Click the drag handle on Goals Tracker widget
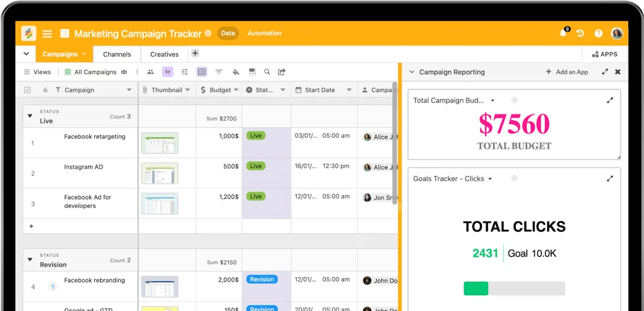This screenshot has width=644, height=311. coord(514,179)
